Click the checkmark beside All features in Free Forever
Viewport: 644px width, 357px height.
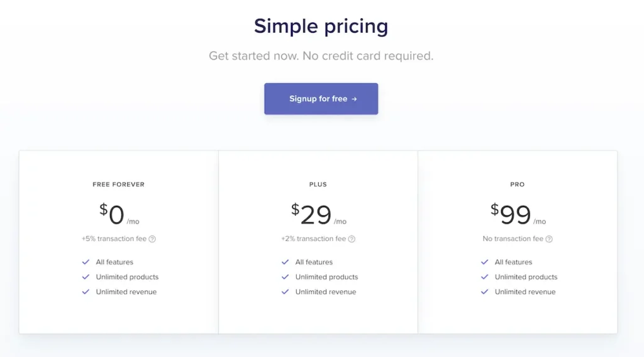point(86,262)
